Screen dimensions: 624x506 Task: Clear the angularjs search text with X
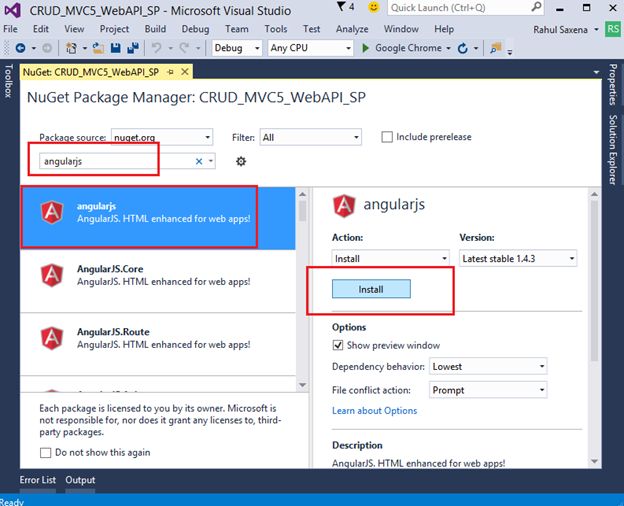point(199,161)
